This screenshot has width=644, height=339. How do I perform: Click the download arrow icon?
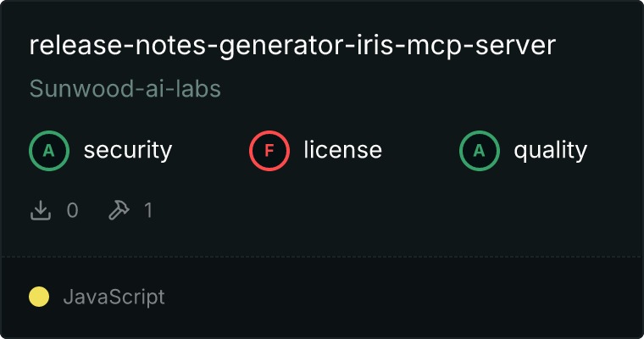pyautogui.click(x=41, y=210)
